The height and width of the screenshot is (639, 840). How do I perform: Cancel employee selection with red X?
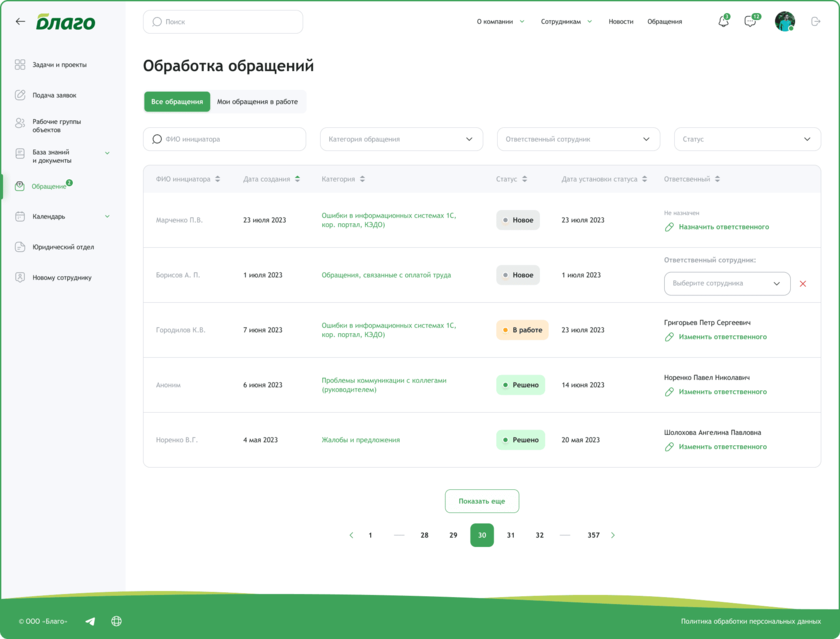(803, 284)
